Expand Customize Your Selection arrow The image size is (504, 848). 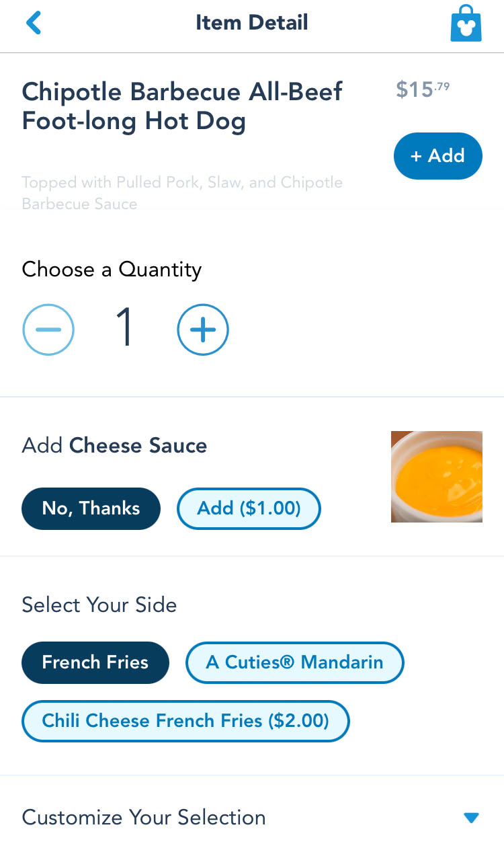pos(471,818)
